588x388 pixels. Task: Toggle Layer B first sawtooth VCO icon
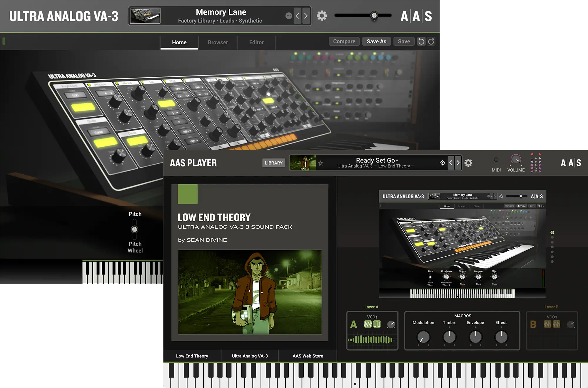[547, 324]
